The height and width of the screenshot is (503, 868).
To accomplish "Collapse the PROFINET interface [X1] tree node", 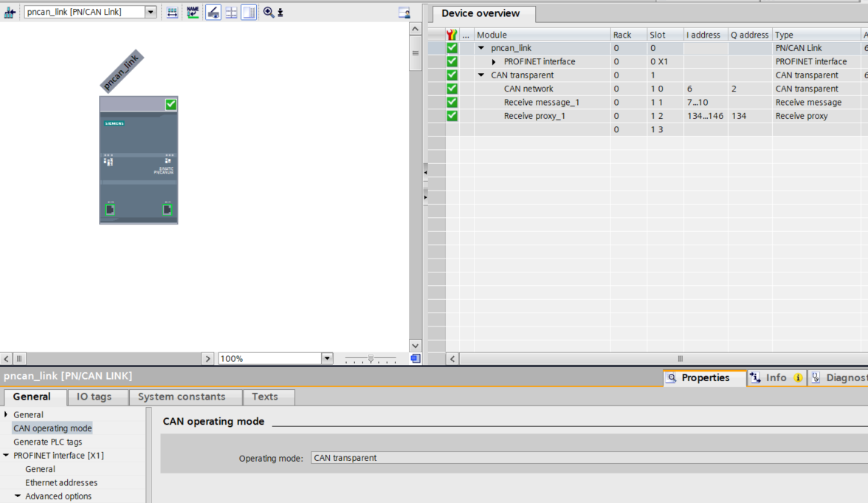I will coord(6,455).
